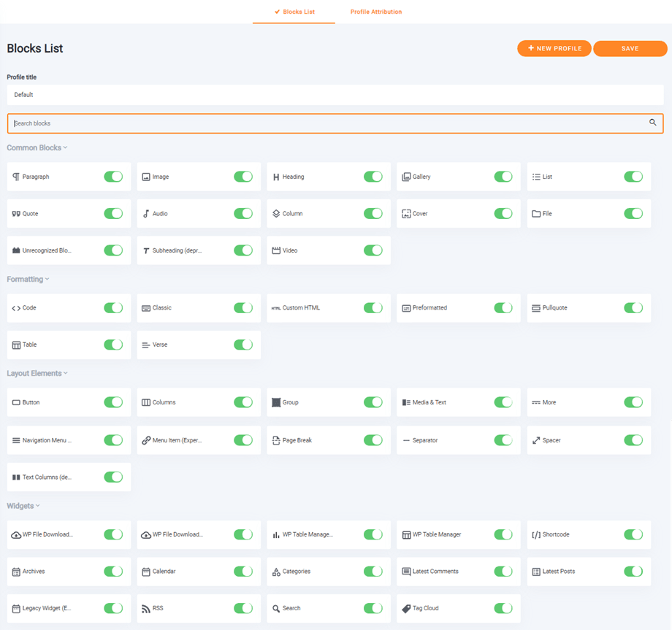Click the Page Break block icon
The height and width of the screenshot is (630, 672).
(x=276, y=440)
